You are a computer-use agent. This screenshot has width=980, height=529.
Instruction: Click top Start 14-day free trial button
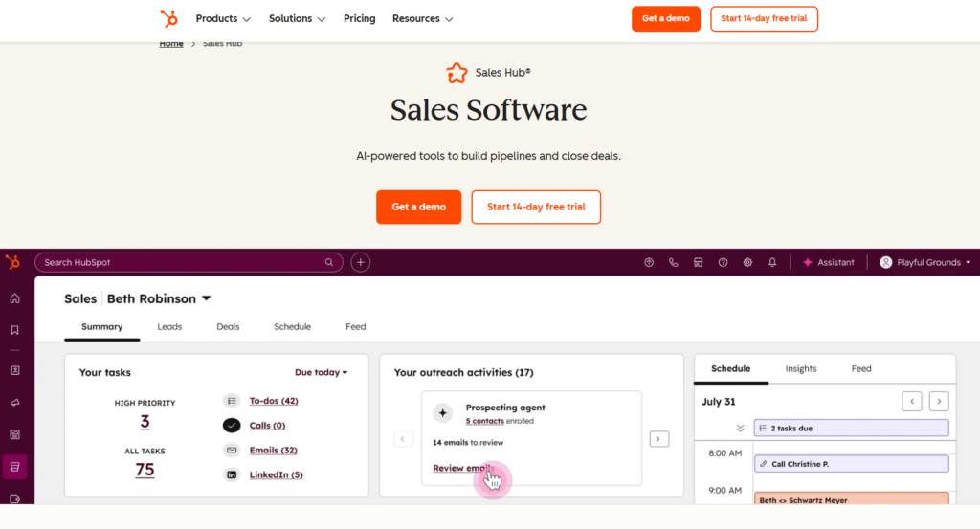764,19
